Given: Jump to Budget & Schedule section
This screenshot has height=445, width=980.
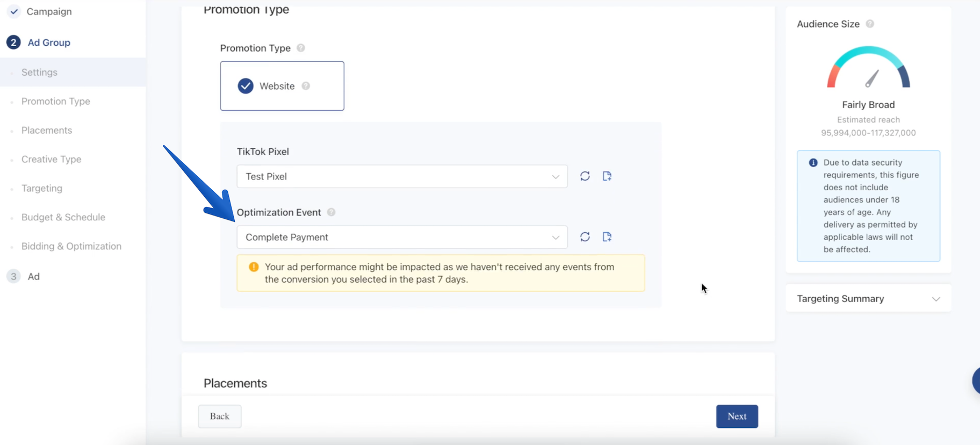Looking at the screenshot, I should pos(63,217).
